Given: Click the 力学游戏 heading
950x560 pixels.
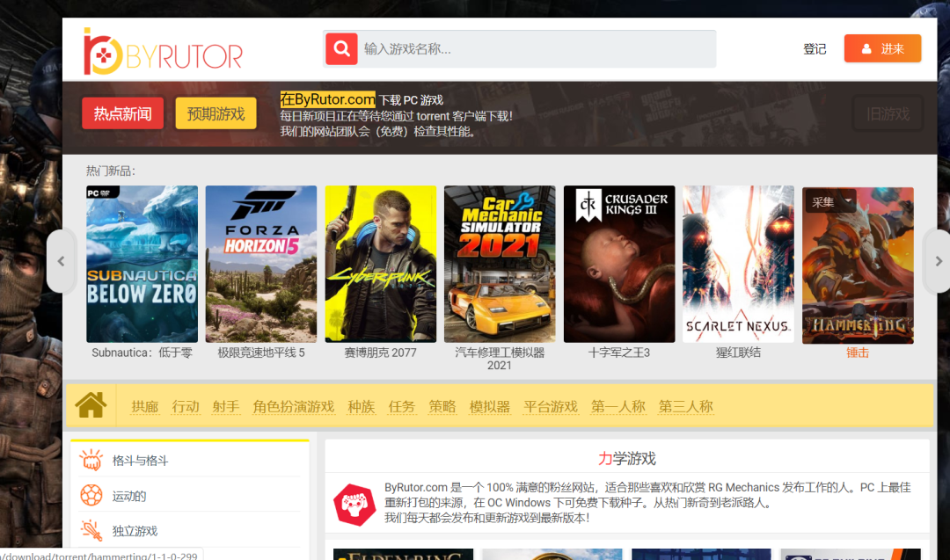Looking at the screenshot, I should coord(627,458).
